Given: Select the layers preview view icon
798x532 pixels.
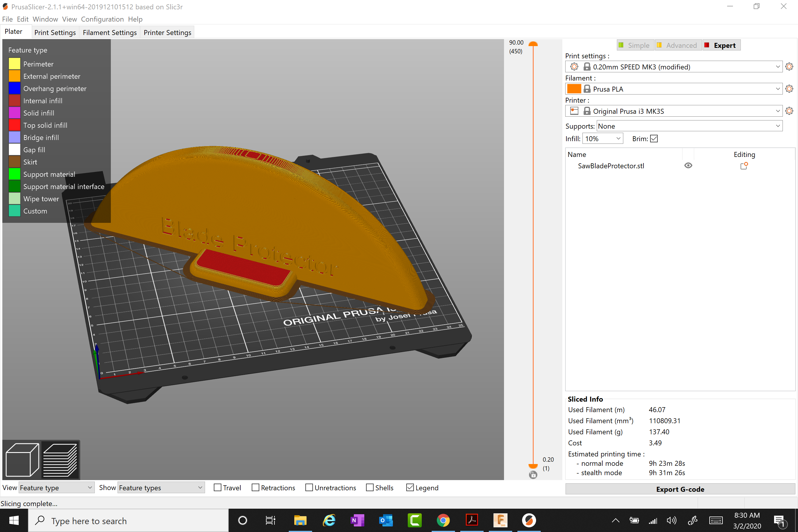Looking at the screenshot, I should 61,460.
